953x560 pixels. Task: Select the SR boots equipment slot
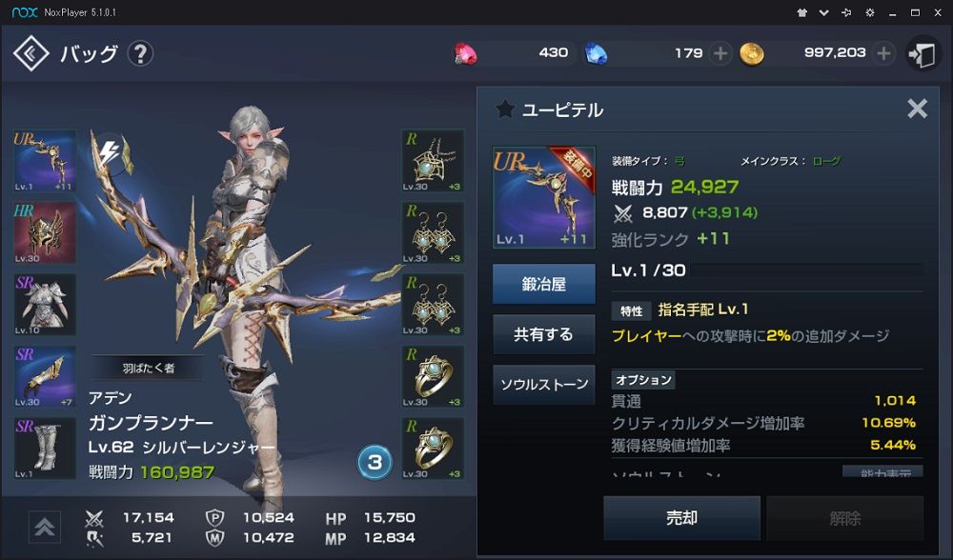[x=45, y=449]
